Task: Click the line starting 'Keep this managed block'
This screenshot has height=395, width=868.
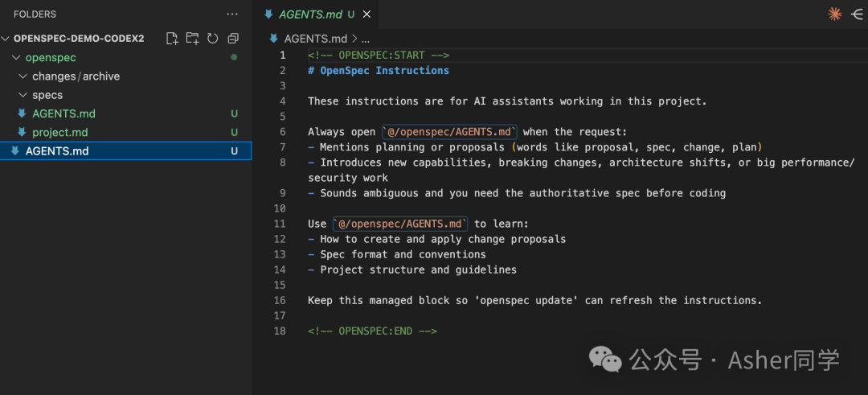Action: pos(535,300)
